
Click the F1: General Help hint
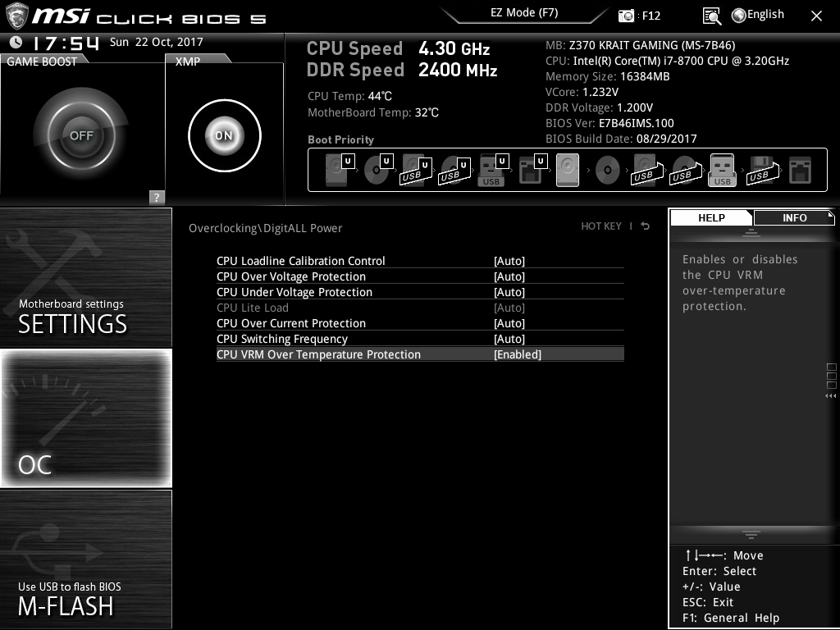(731, 618)
